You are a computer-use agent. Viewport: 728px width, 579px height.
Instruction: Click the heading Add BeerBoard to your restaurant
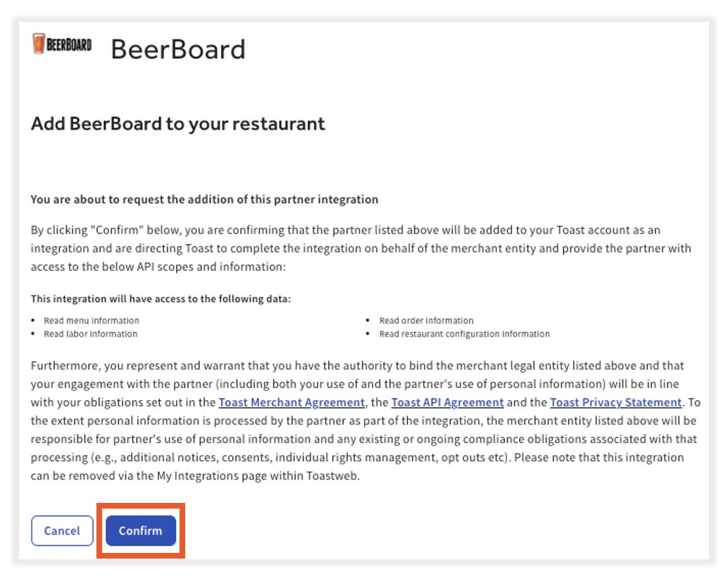(177, 124)
